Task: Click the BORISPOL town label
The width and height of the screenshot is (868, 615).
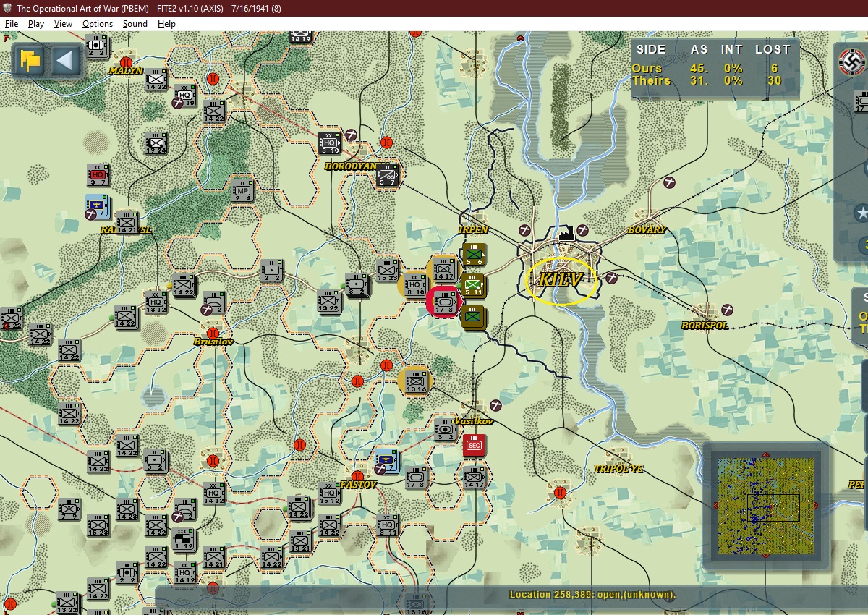Action: (705, 326)
